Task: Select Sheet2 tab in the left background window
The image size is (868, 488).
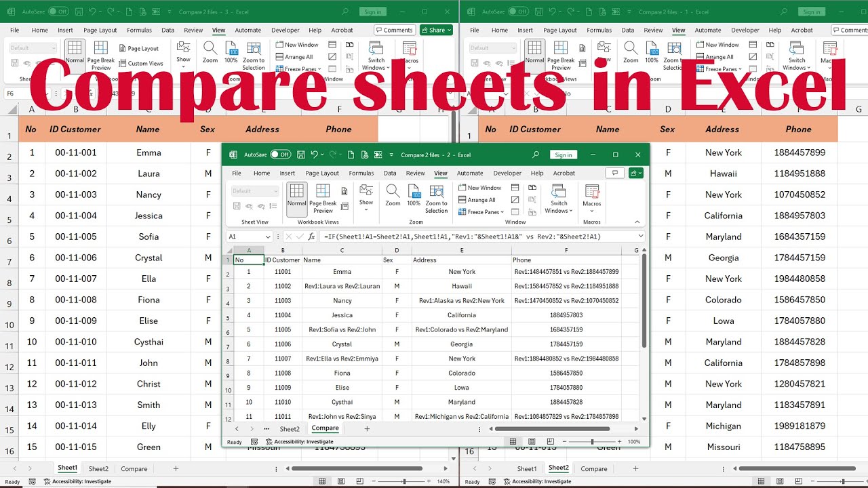Action: [x=98, y=468]
